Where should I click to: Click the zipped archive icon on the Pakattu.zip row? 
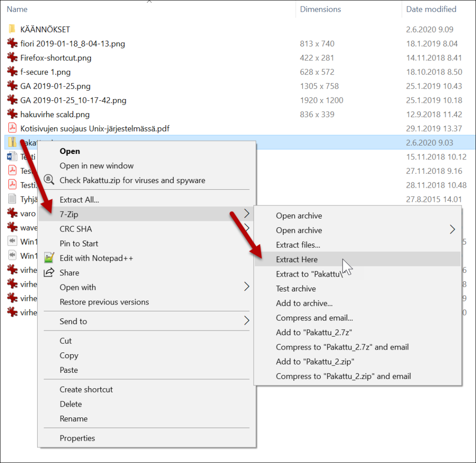coord(13,142)
